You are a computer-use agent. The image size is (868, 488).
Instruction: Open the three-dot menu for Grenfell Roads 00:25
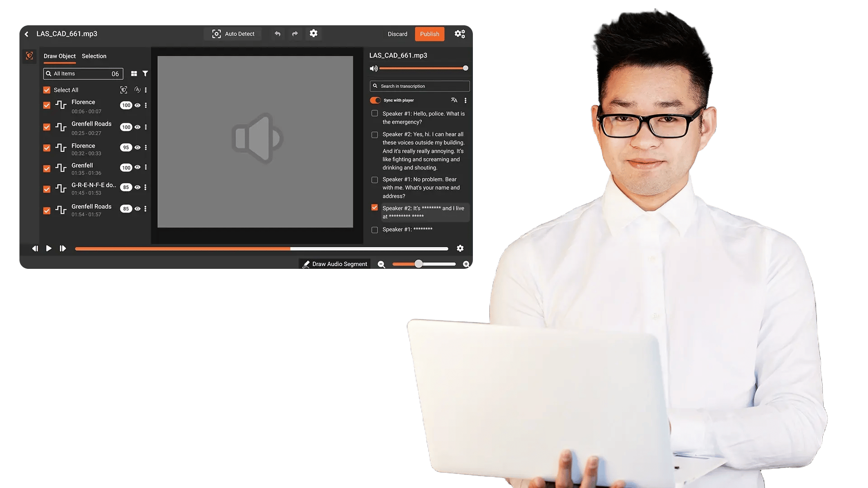(x=146, y=127)
